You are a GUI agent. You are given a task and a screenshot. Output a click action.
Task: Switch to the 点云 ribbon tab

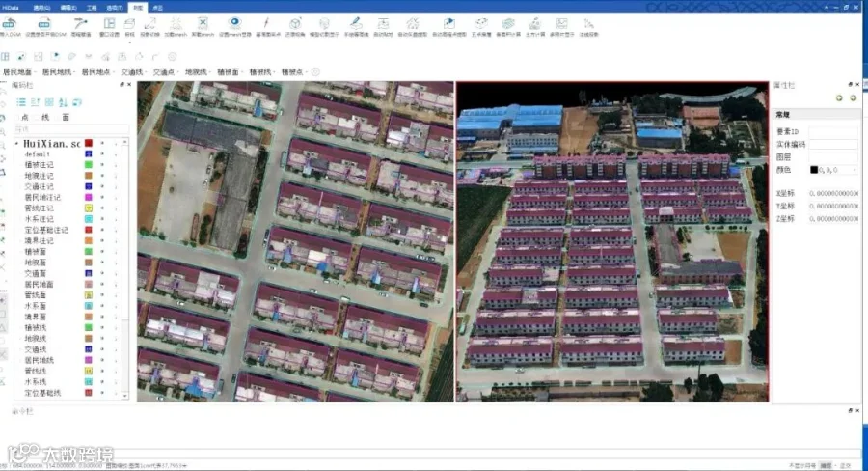157,8
